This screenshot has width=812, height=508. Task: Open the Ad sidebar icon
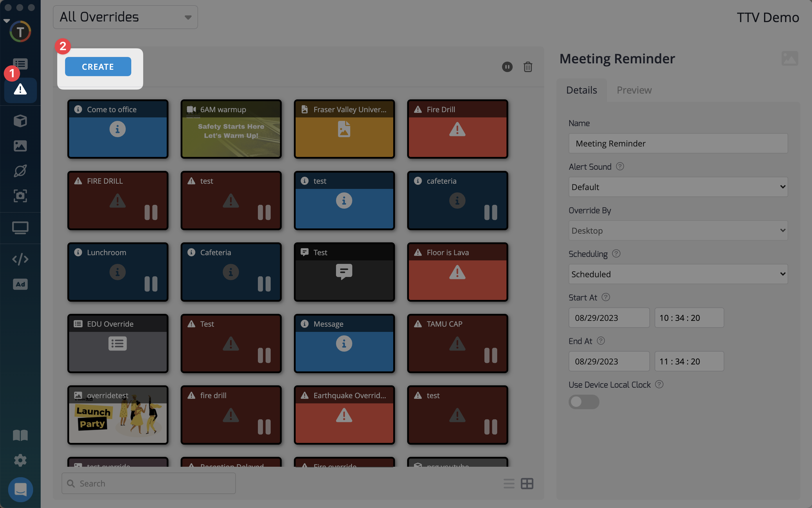[x=20, y=284]
